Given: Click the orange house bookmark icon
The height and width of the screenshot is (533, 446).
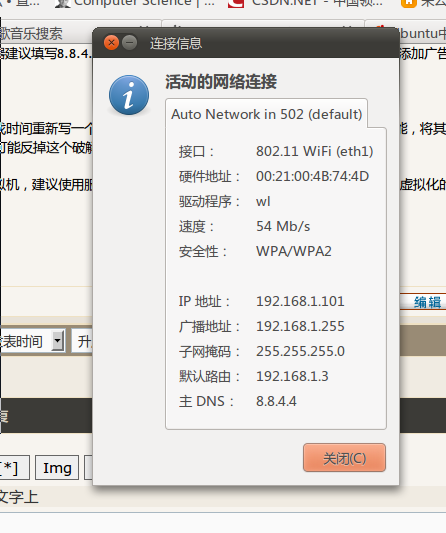Looking at the screenshot, I should coord(409,3).
